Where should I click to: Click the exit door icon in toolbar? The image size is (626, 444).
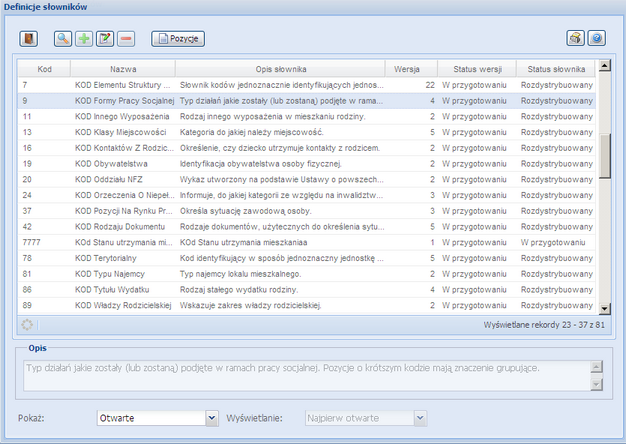(29, 39)
